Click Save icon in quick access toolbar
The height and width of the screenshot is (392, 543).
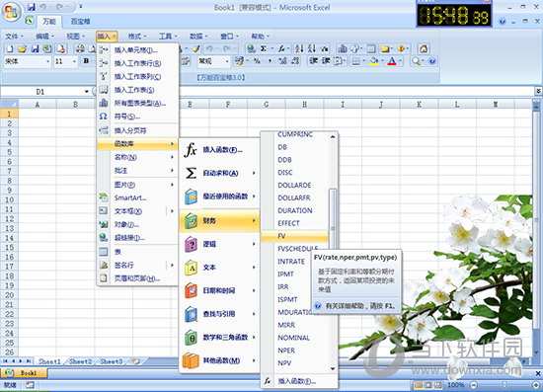pos(32,7)
